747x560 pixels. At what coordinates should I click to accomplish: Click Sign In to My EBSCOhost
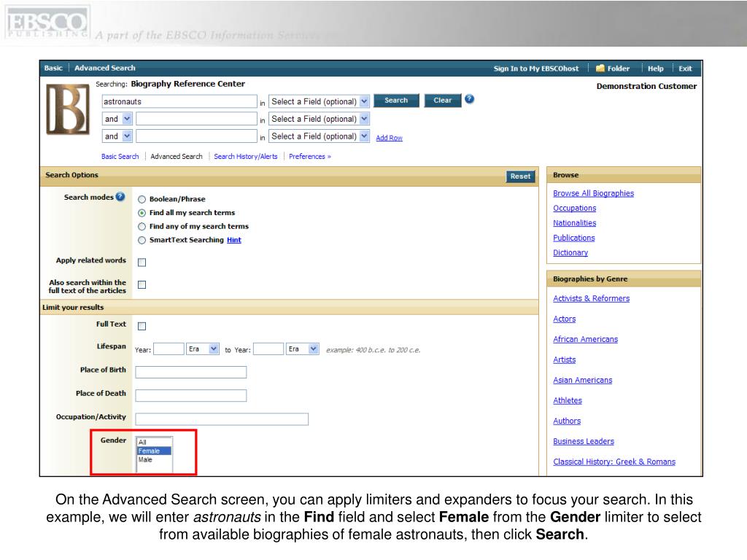tap(536, 69)
